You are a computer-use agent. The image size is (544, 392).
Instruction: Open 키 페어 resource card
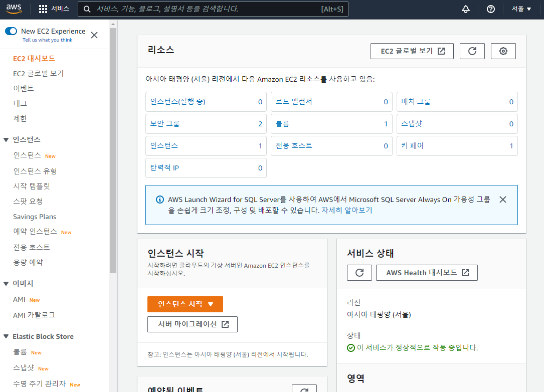457,146
